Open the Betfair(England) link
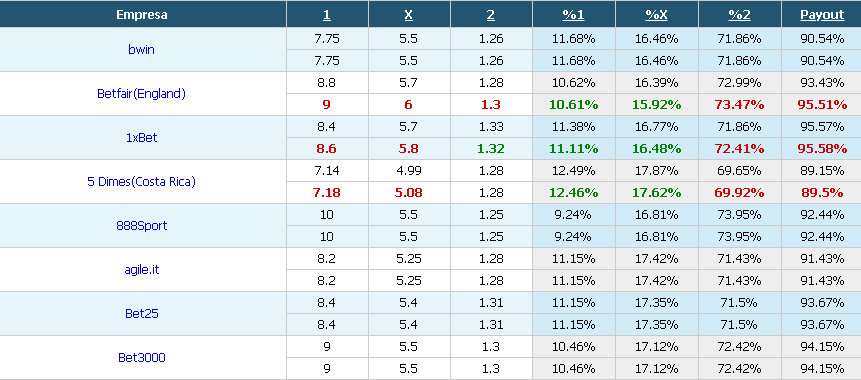 pyautogui.click(x=141, y=93)
